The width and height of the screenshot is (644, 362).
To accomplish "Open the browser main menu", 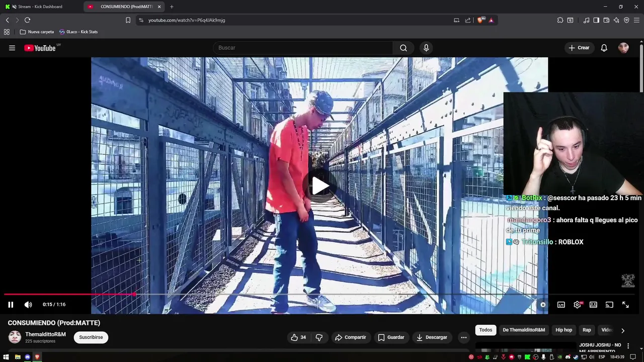I will (636, 20).
